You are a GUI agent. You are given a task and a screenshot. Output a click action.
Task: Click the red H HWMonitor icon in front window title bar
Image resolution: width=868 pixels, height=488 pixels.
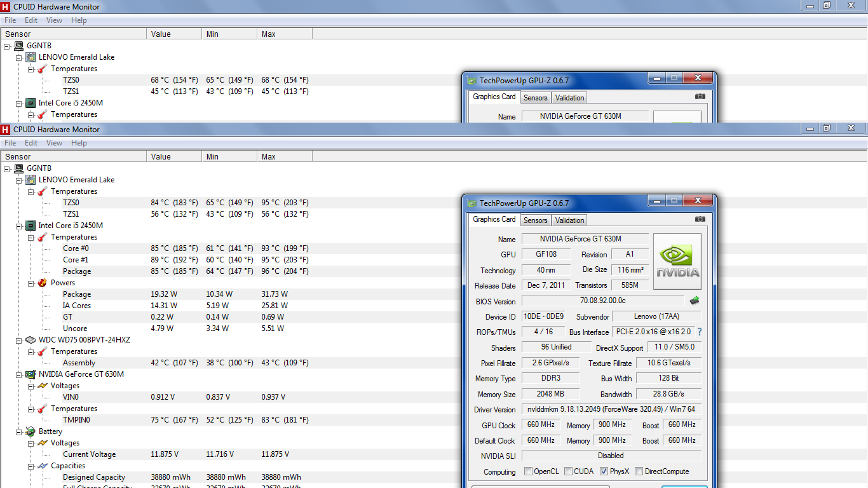point(6,129)
